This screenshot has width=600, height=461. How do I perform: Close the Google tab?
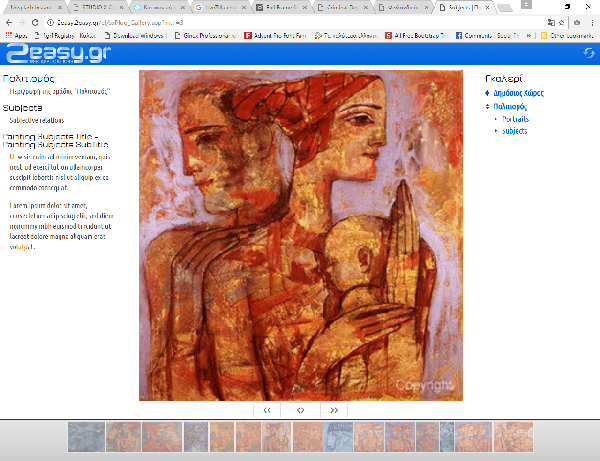coord(244,7)
